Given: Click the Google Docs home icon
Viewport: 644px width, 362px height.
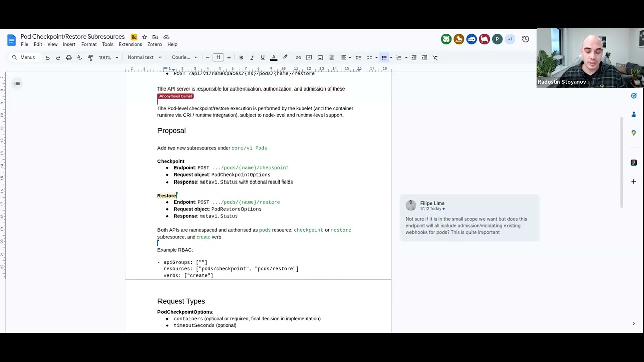Looking at the screenshot, I should (x=11, y=40).
